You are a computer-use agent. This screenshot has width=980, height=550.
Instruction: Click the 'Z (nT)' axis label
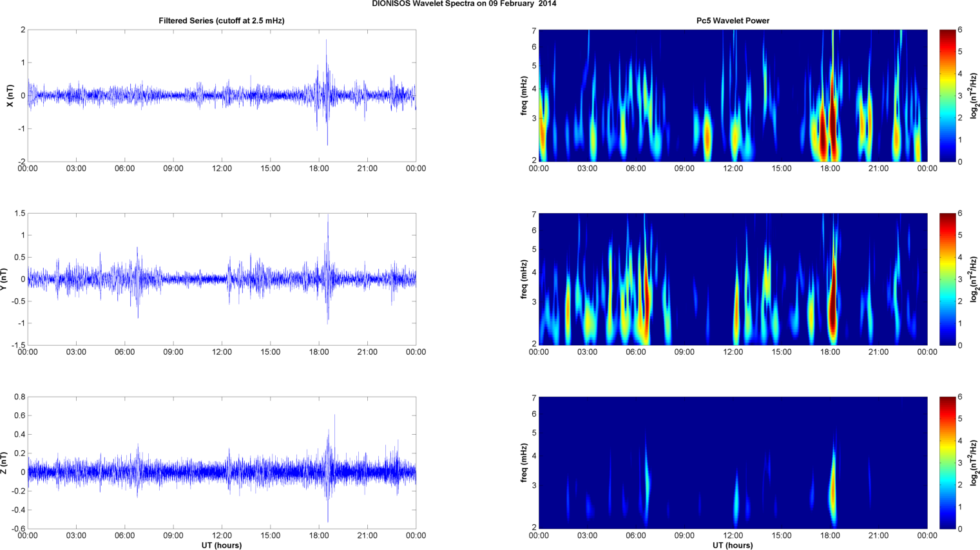(3, 462)
